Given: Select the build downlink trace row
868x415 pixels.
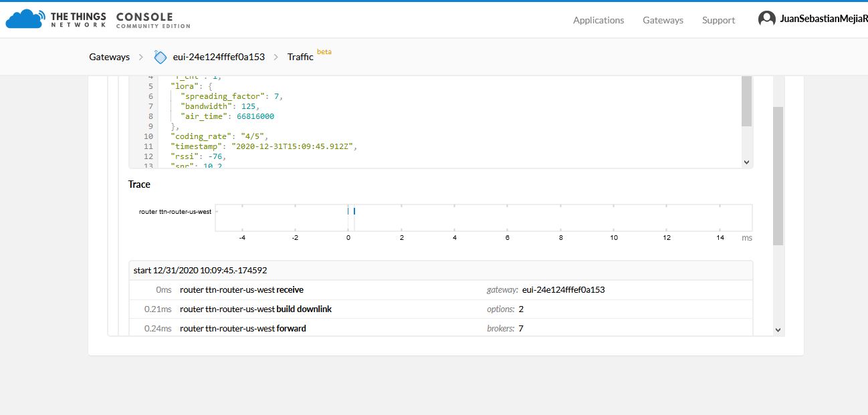Looking at the screenshot, I should click(x=441, y=309).
